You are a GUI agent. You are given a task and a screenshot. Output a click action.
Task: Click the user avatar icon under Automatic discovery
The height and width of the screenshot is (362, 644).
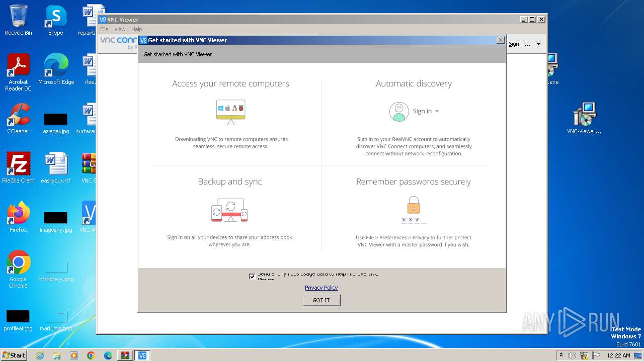pyautogui.click(x=398, y=112)
